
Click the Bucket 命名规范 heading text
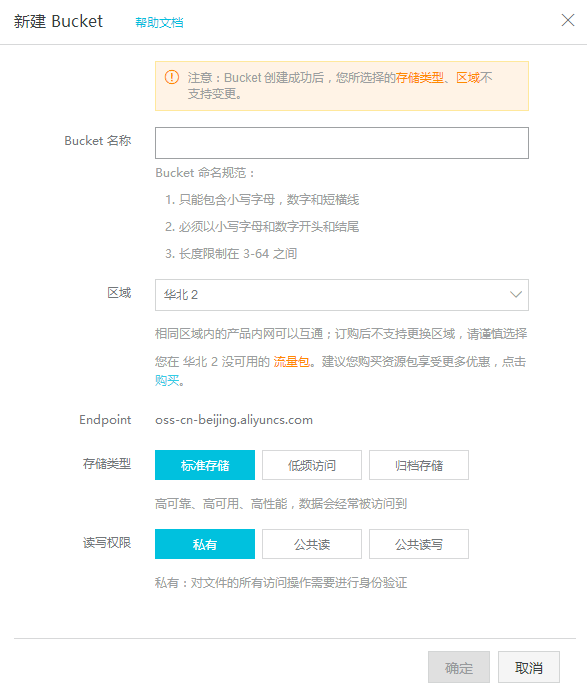(x=205, y=173)
